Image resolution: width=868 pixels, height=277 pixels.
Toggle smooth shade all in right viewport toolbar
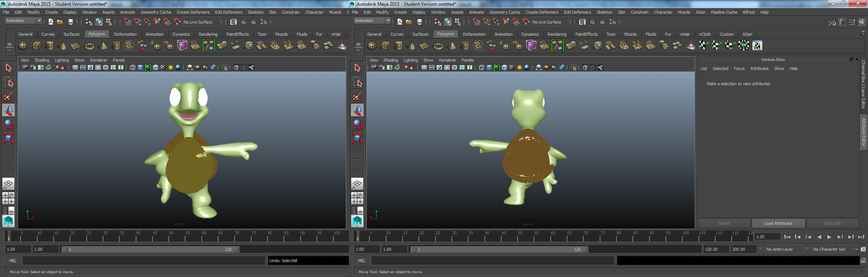(489, 67)
